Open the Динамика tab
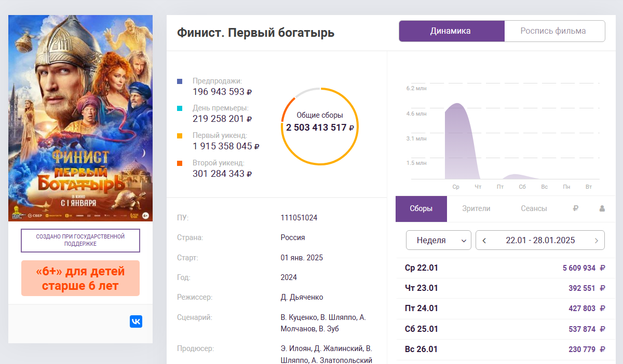The height and width of the screenshot is (364, 623). pos(452,31)
